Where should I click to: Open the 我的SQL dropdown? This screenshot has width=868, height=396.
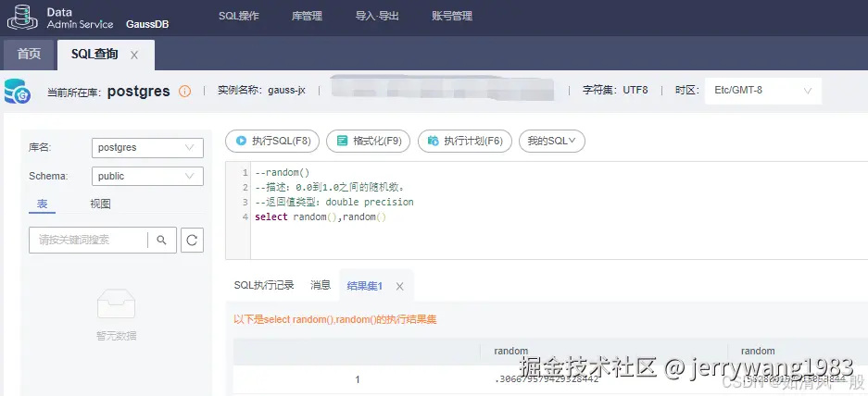552,141
